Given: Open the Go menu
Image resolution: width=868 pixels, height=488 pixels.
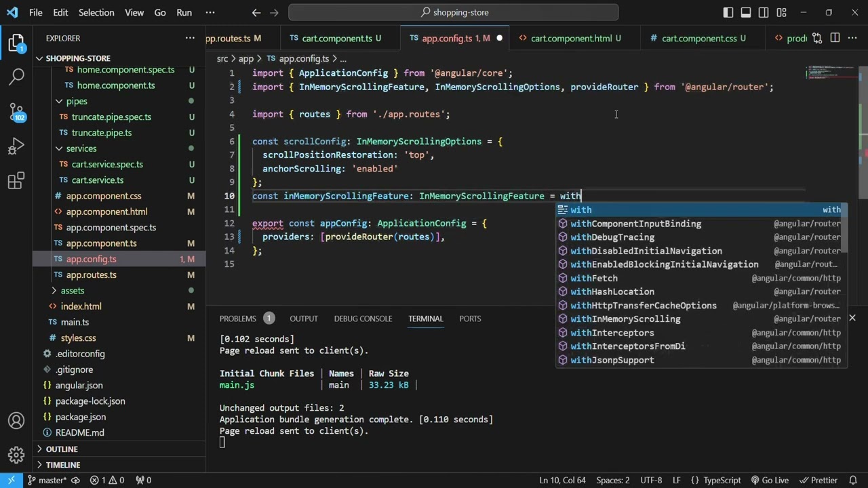Looking at the screenshot, I should (x=160, y=12).
